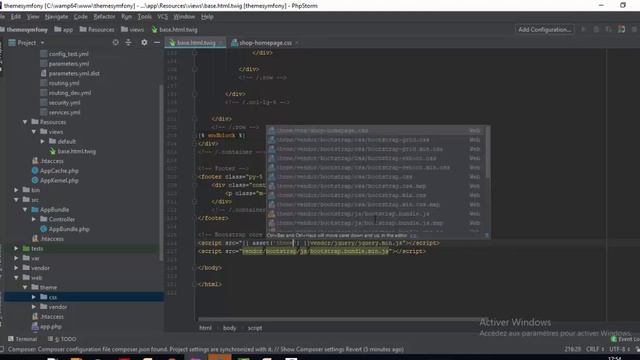Open the View menu

pyautogui.click(x=33, y=17)
